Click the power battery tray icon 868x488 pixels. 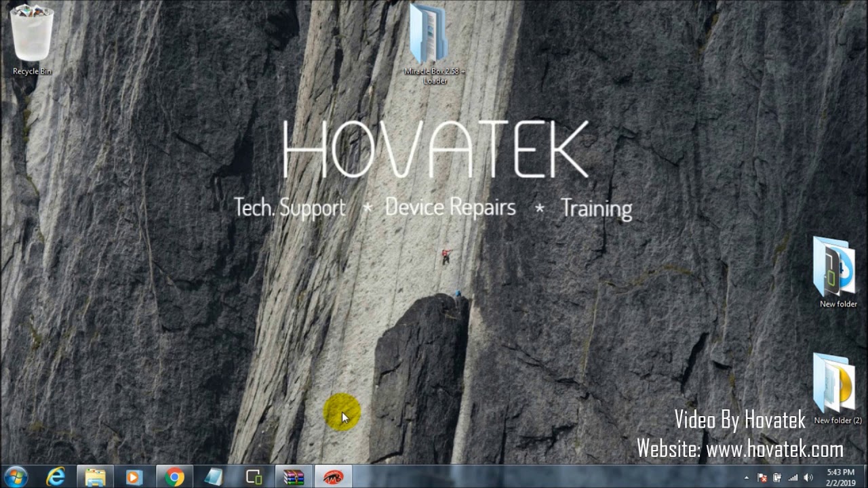pos(777,478)
